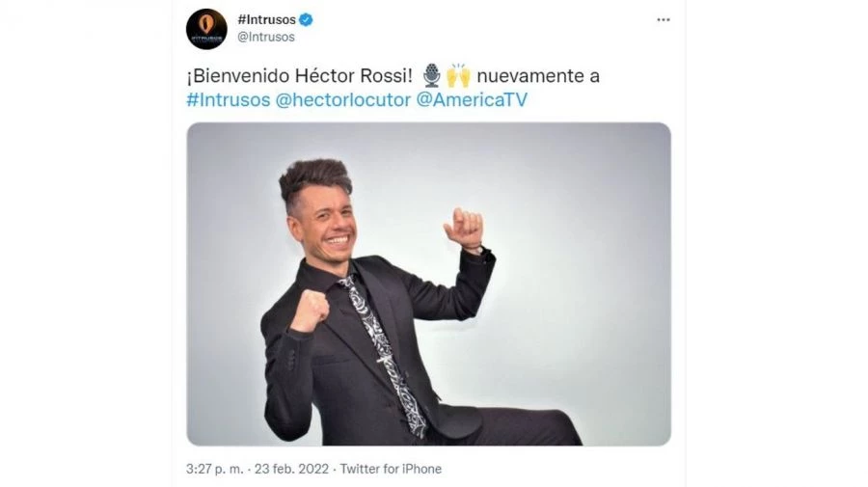Open the #Intrusos display name
The image size is (868, 487).
coord(266,19)
